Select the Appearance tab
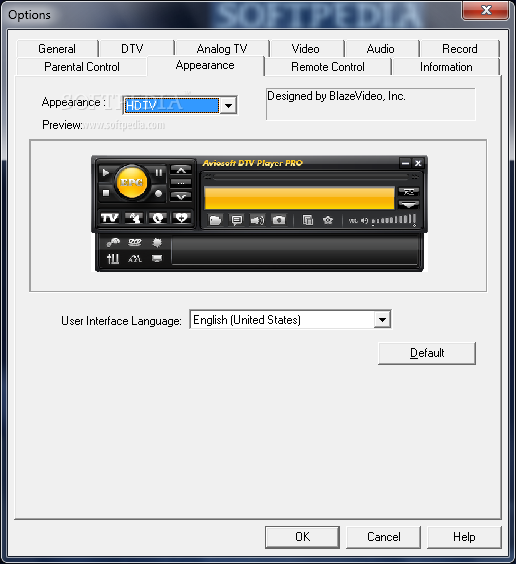516x564 pixels. pos(205,65)
